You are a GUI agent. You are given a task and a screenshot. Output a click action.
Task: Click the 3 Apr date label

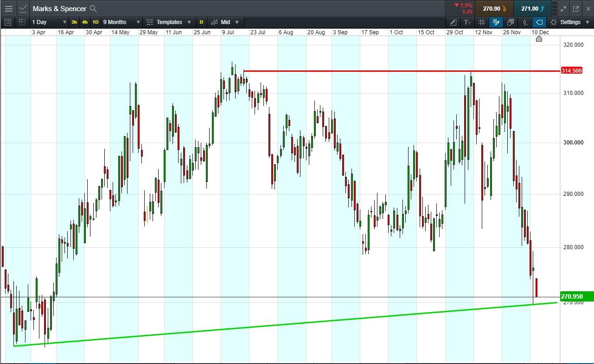38,32
